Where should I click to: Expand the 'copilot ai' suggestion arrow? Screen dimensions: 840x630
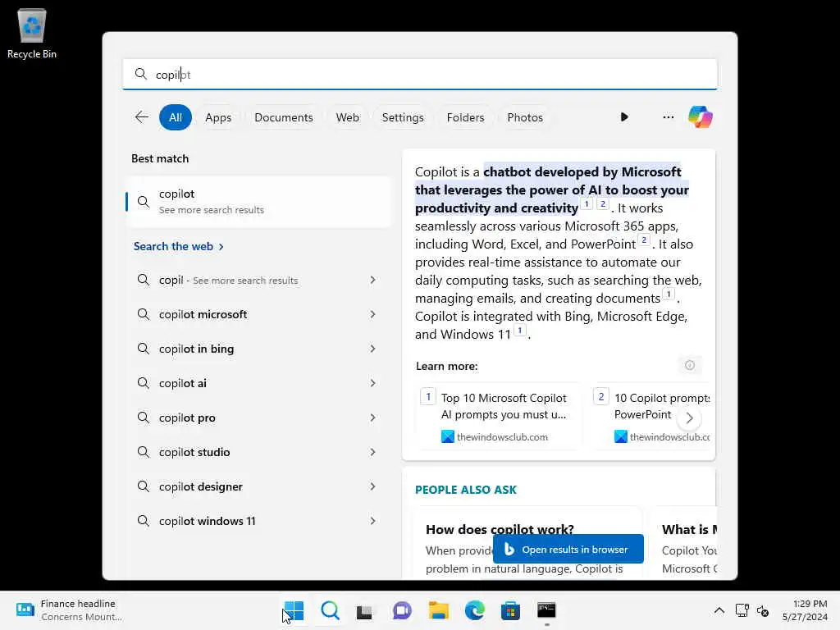(x=373, y=383)
